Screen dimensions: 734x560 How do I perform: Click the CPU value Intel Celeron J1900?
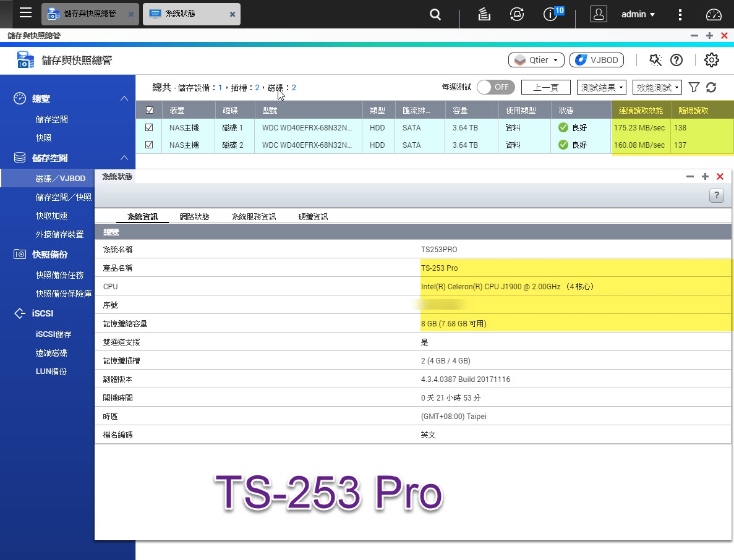pos(507,286)
